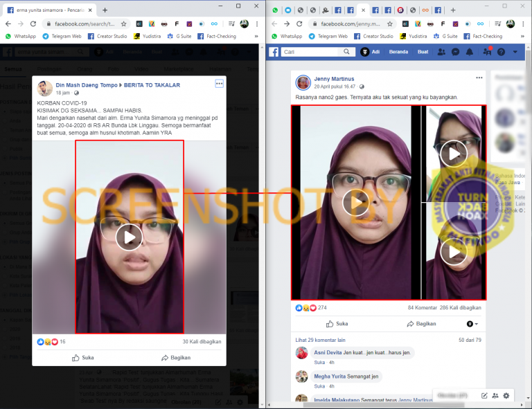This screenshot has height=409, width=532.
Task: Expand the bookmarks overflow chevron in the left window
Action: coord(256,36)
